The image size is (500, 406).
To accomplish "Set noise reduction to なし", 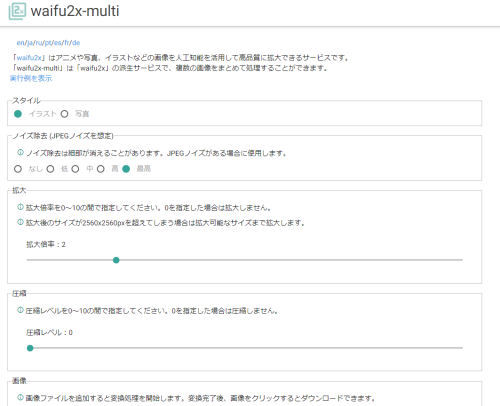I will tap(18, 169).
